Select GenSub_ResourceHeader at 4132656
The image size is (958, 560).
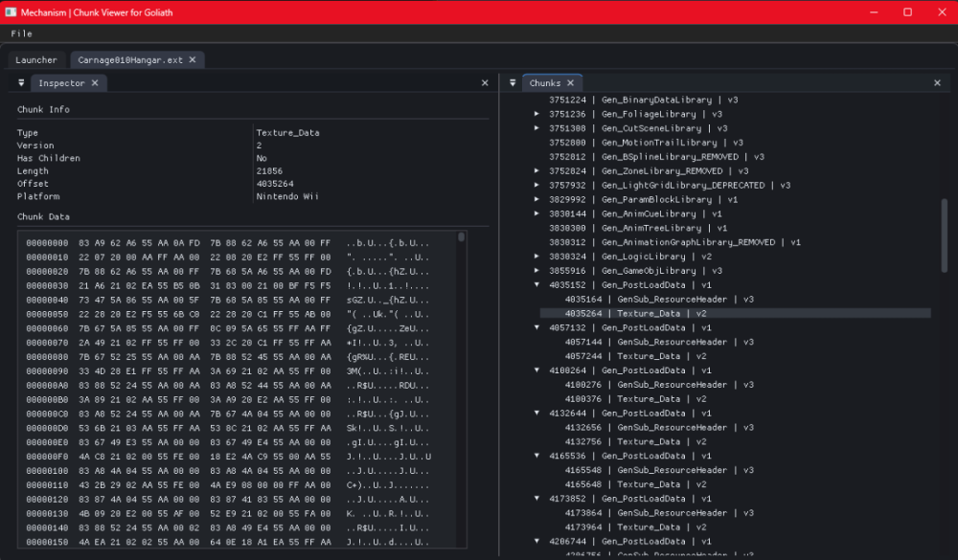coord(659,428)
